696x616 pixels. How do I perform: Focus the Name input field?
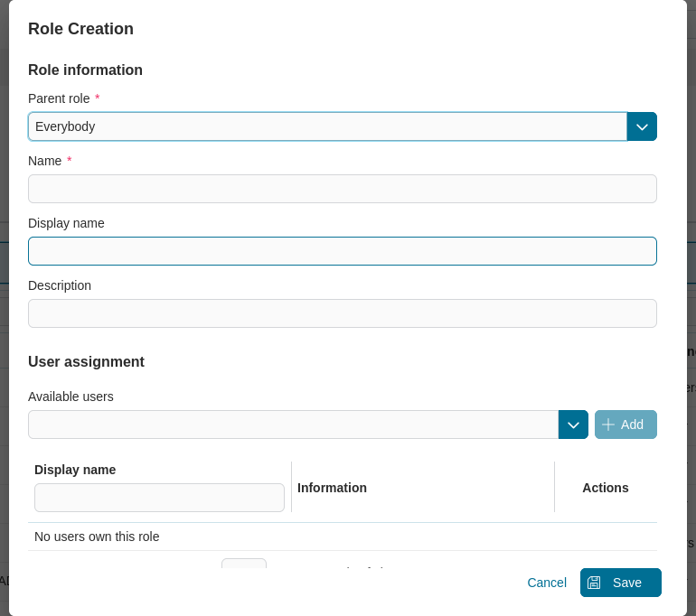click(x=343, y=189)
